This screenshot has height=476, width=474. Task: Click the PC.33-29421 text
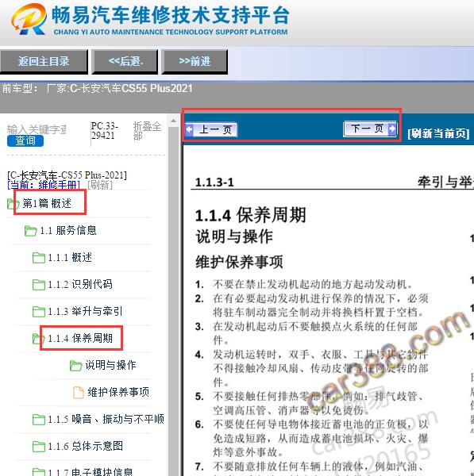point(104,131)
